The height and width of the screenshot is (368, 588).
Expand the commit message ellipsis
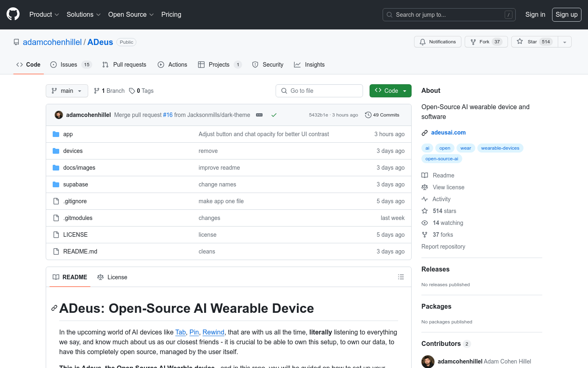click(259, 115)
